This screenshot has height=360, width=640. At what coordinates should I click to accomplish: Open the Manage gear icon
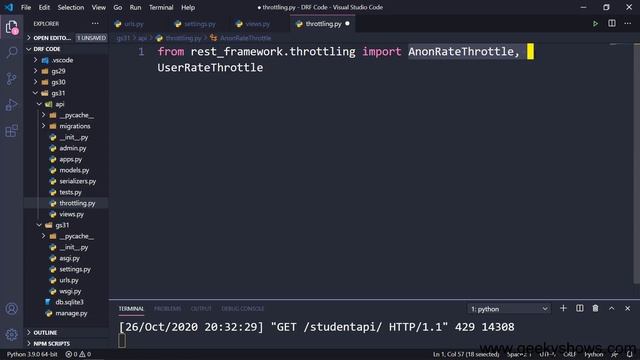click(12, 335)
